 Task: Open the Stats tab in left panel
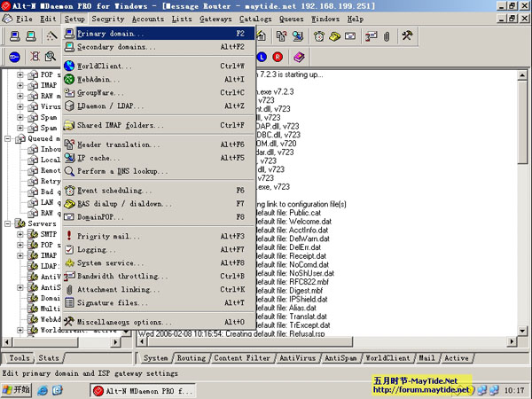(x=50, y=358)
